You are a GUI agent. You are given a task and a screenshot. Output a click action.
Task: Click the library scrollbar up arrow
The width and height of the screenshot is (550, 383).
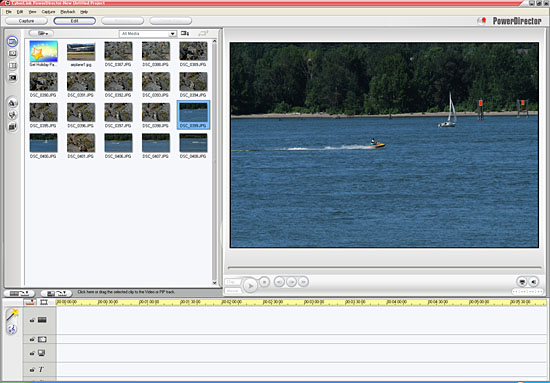coord(215,42)
